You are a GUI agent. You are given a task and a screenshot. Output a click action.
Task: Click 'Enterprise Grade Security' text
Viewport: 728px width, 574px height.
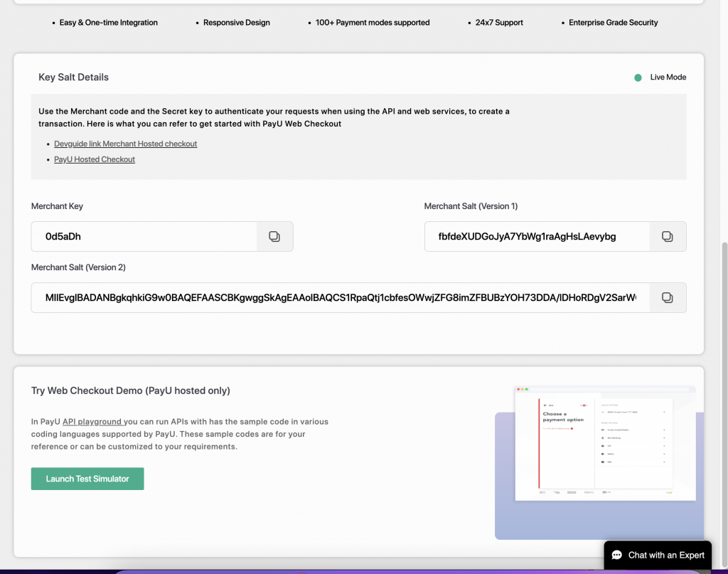pyautogui.click(x=614, y=22)
